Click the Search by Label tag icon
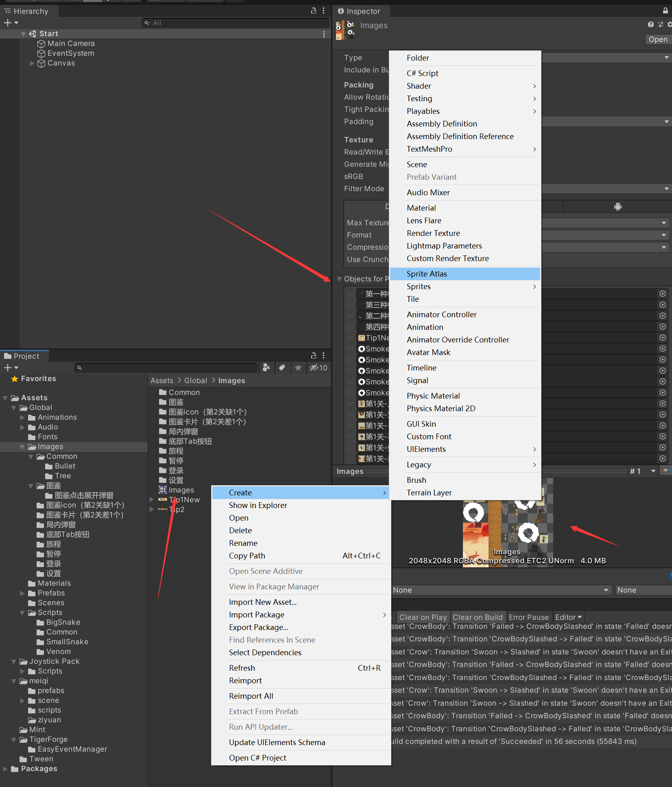The width and height of the screenshot is (672, 787). (x=282, y=368)
